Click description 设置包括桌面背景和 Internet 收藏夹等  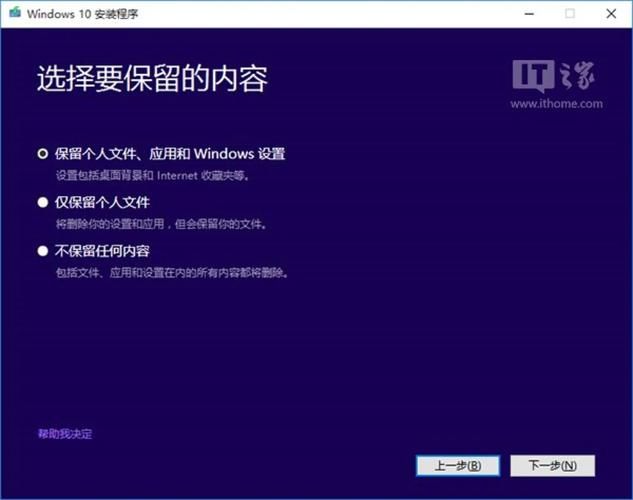(x=153, y=176)
